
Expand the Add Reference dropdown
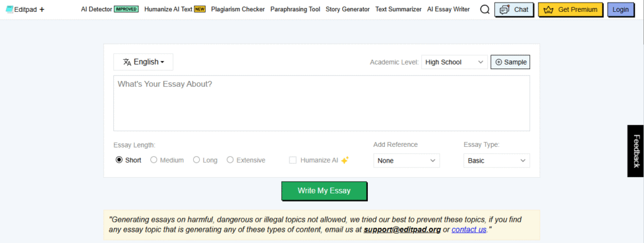click(406, 161)
